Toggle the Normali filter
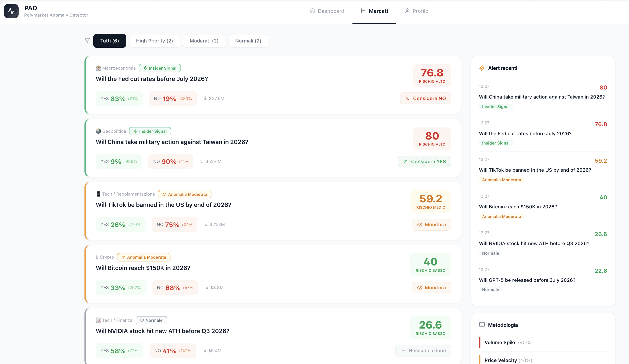Image resolution: width=629 pixels, height=364 pixels. (248, 40)
